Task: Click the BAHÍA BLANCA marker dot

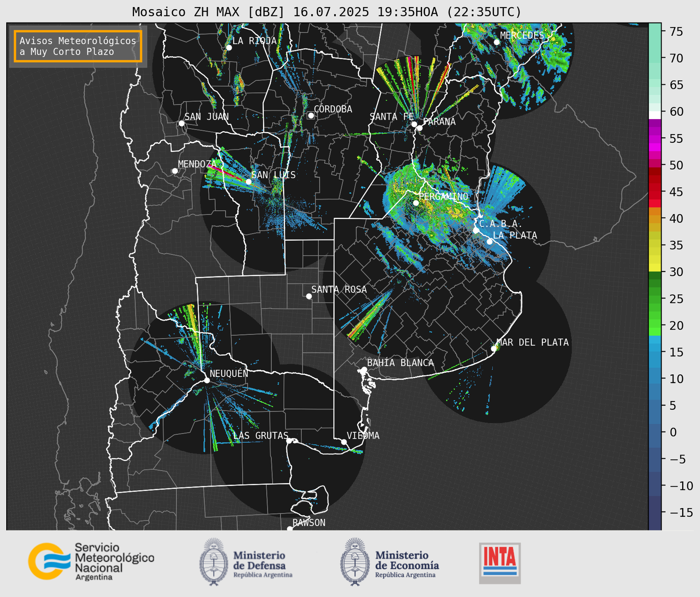Action: click(364, 369)
